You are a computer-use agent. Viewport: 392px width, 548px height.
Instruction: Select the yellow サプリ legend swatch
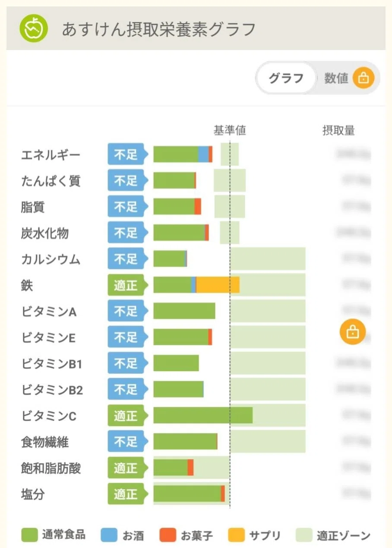tap(236, 535)
